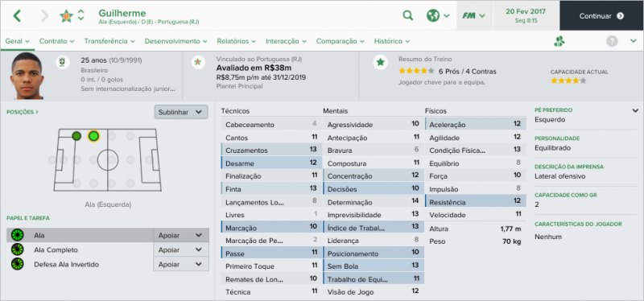Viewport: 644px width, 301px height.
Task: Click Guilherme's player portrait photo
Action: (27, 76)
